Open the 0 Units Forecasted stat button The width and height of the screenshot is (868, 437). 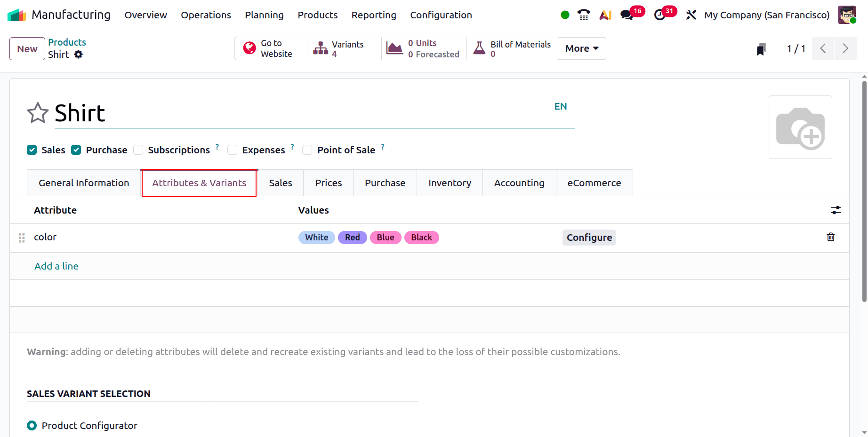424,48
